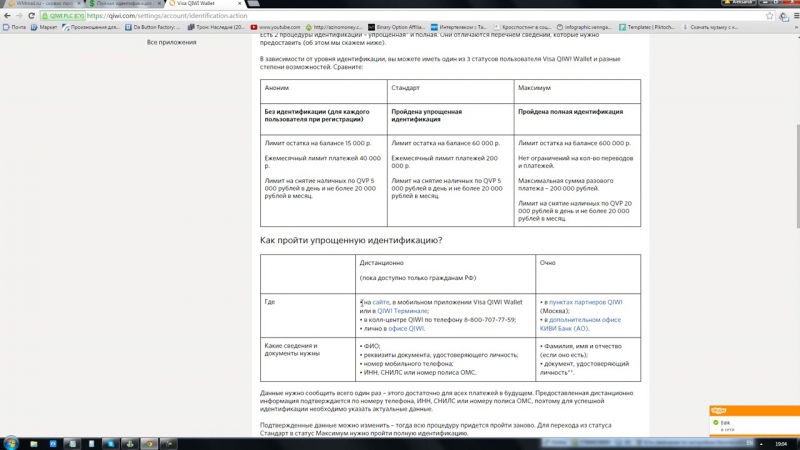Click the 'Все приложения' sidebar link

(171, 43)
